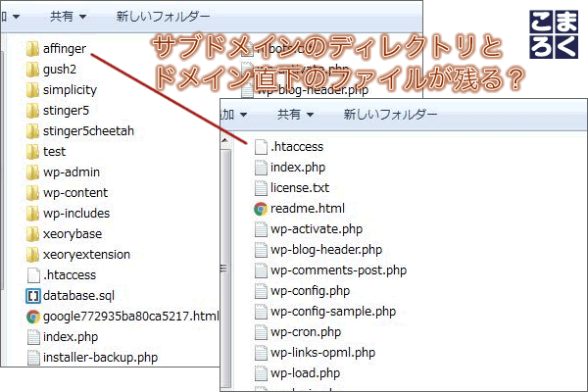588x392 pixels.
Task: Click file icon of wp-config-sample.php
Action: pyautogui.click(x=261, y=312)
